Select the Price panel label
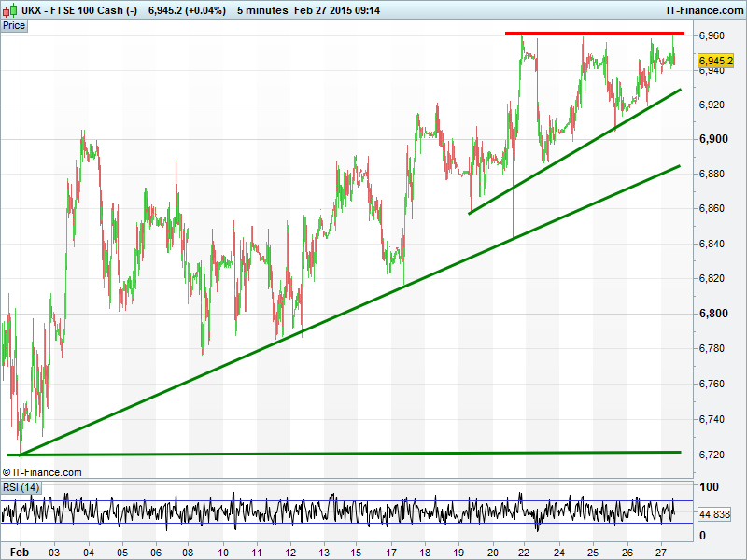 pyautogui.click(x=14, y=25)
